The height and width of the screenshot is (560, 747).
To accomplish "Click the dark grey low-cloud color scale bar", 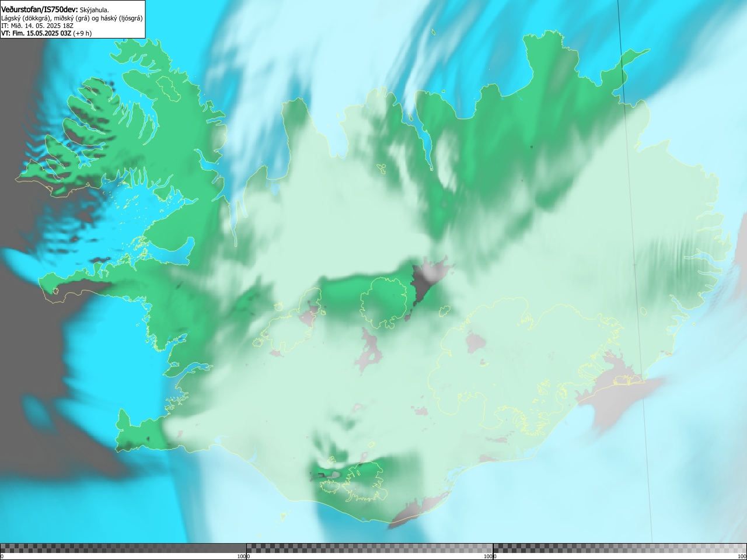I will coord(123,548).
